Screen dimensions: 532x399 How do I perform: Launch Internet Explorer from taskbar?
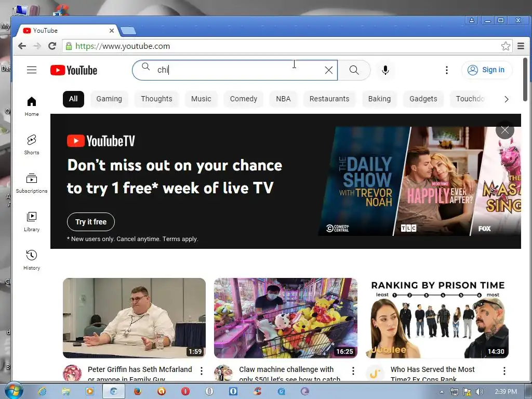[42, 391]
